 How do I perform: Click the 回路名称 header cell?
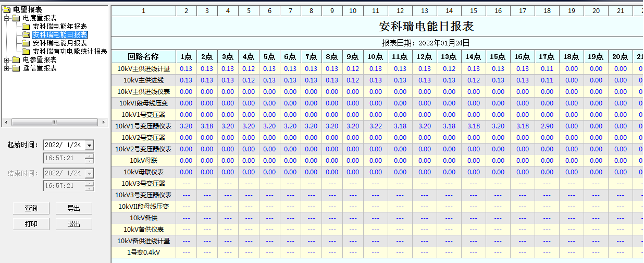point(144,57)
